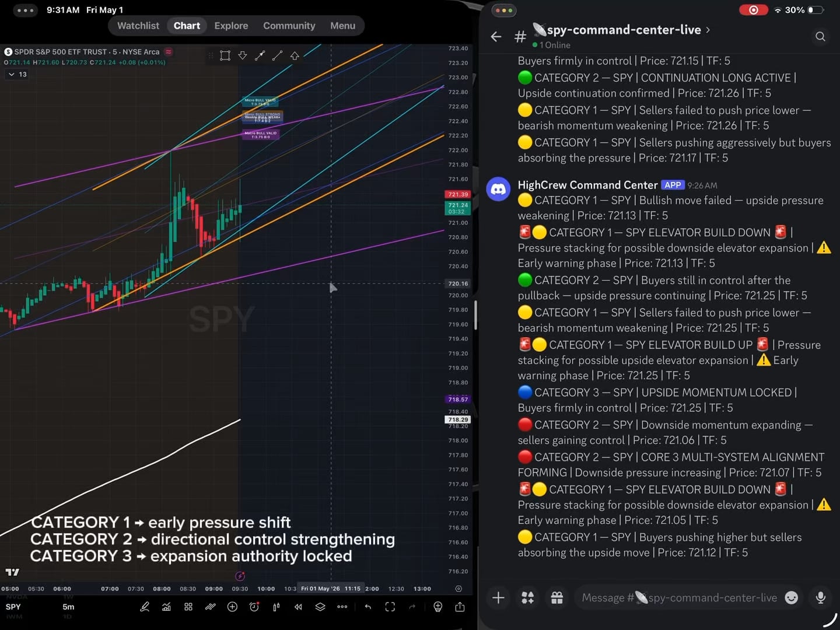Image resolution: width=840 pixels, height=630 pixels.
Task: Click the TradingView logo on chart
Action: pyautogui.click(x=12, y=572)
